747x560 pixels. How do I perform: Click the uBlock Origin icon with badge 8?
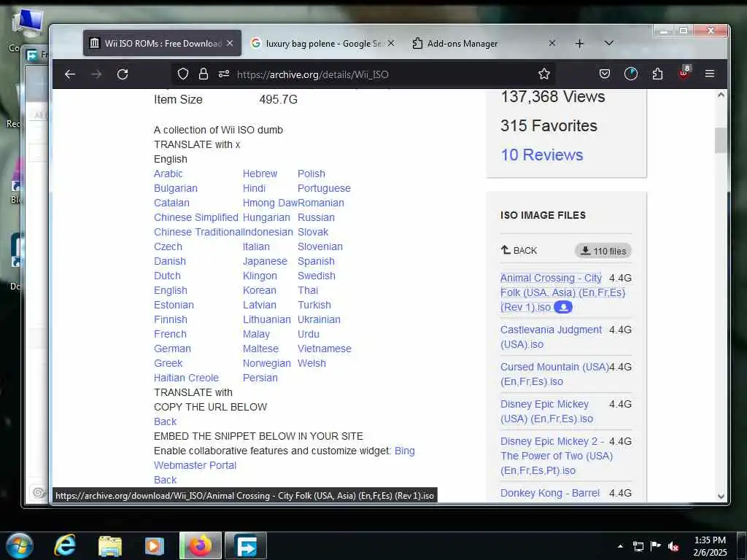pos(684,72)
